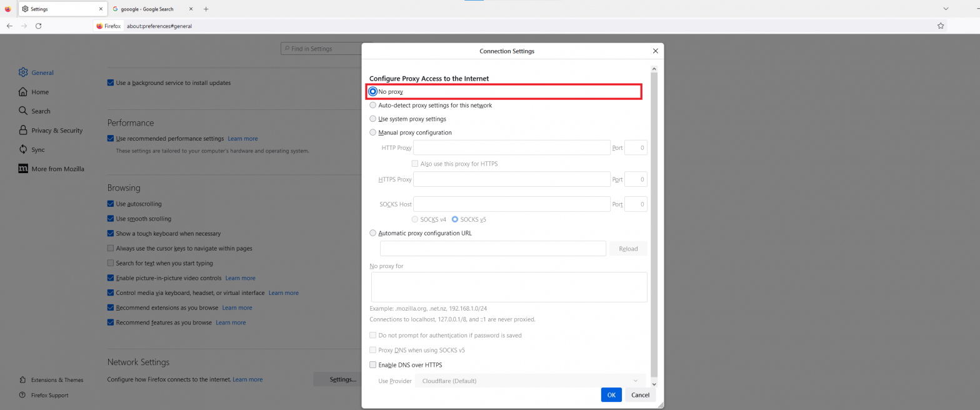Confirm Connection Settings with OK

pyautogui.click(x=611, y=395)
